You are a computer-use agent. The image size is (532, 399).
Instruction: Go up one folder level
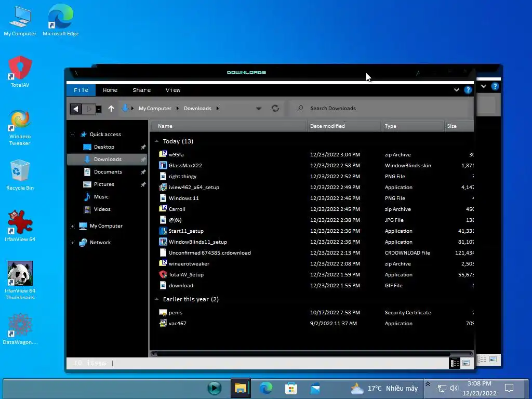[111, 109]
